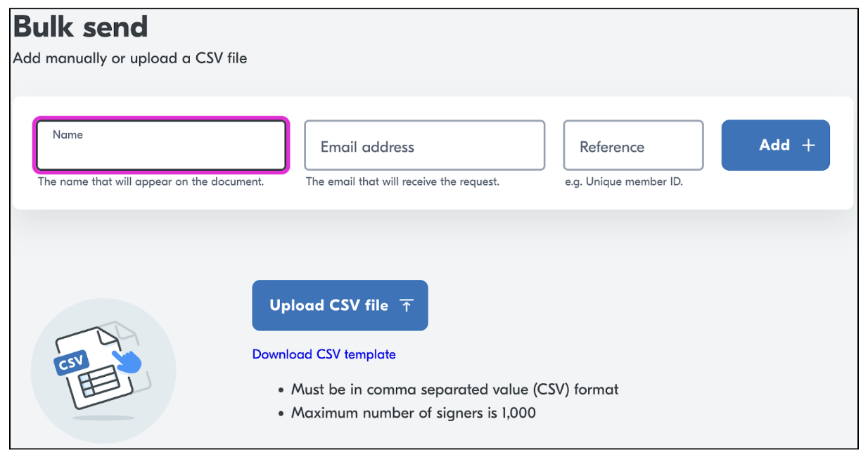Click the 'Unique member ID' hint text
The image size is (868, 457).
[x=624, y=181]
